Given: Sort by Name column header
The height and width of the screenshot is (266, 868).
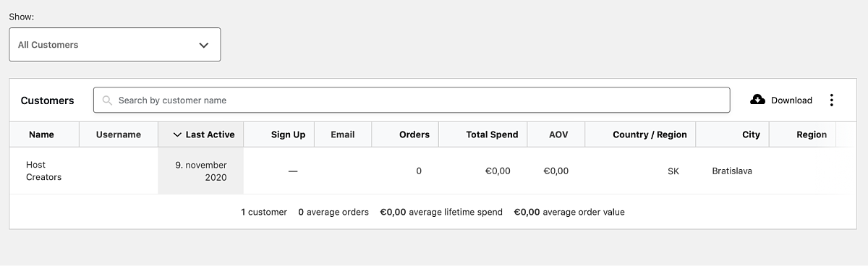Looking at the screenshot, I should click(x=42, y=134).
